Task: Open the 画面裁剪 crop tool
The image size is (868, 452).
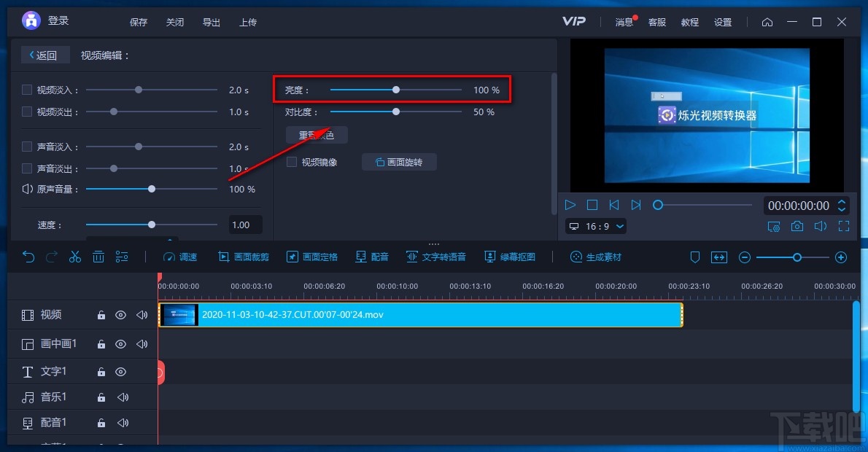Action: 244,257
